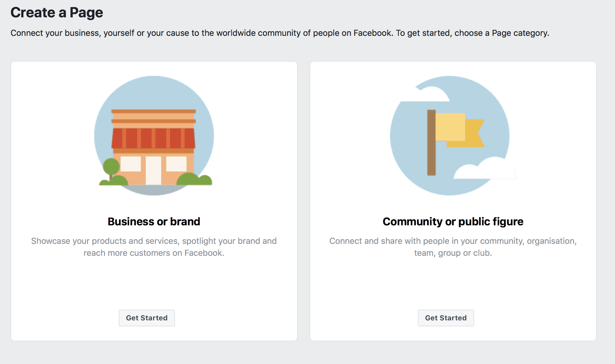Click the Connect and share description text
The height and width of the screenshot is (364, 615).
pos(453,247)
